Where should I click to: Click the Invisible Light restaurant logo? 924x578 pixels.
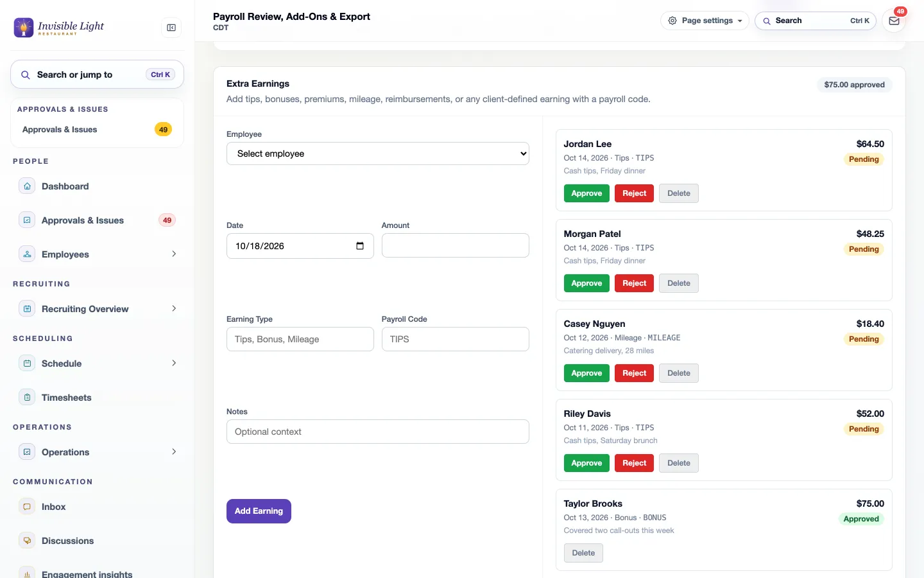pyautogui.click(x=59, y=28)
